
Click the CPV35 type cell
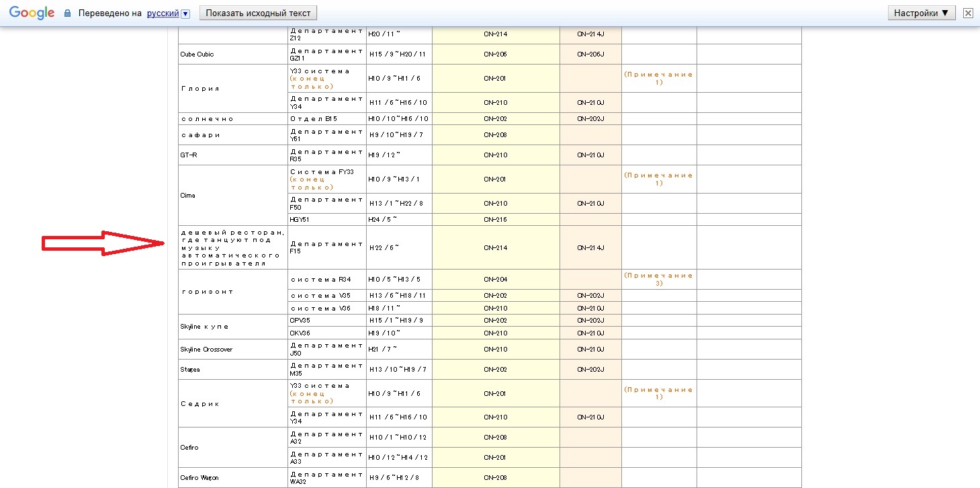(x=327, y=320)
